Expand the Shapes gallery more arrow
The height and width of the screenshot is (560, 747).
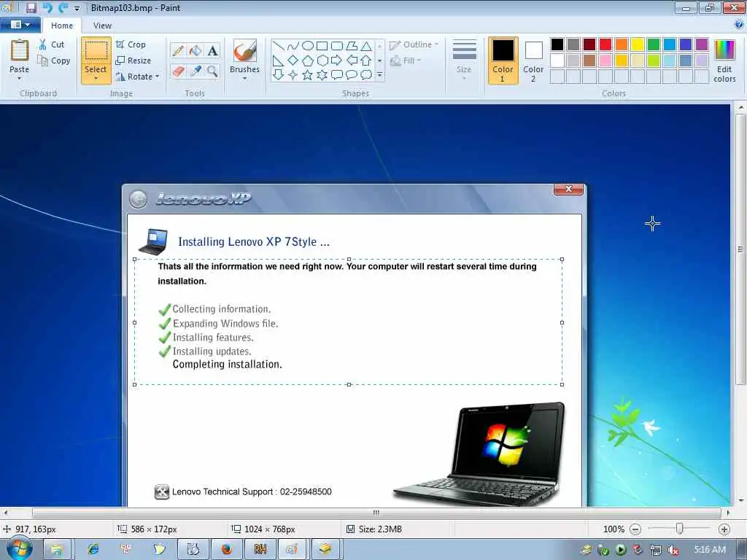click(x=379, y=75)
